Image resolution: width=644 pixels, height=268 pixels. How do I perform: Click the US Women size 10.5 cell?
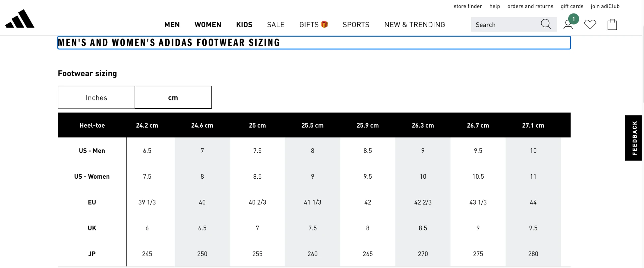click(478, 177)
